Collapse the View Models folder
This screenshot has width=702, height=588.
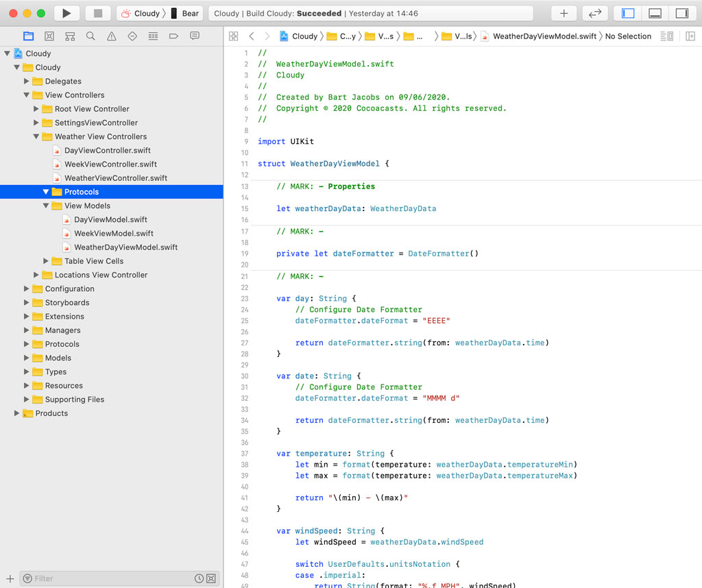point(47,206)
